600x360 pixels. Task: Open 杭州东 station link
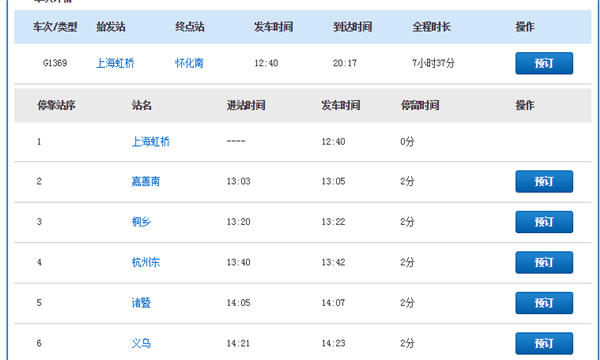146,262
